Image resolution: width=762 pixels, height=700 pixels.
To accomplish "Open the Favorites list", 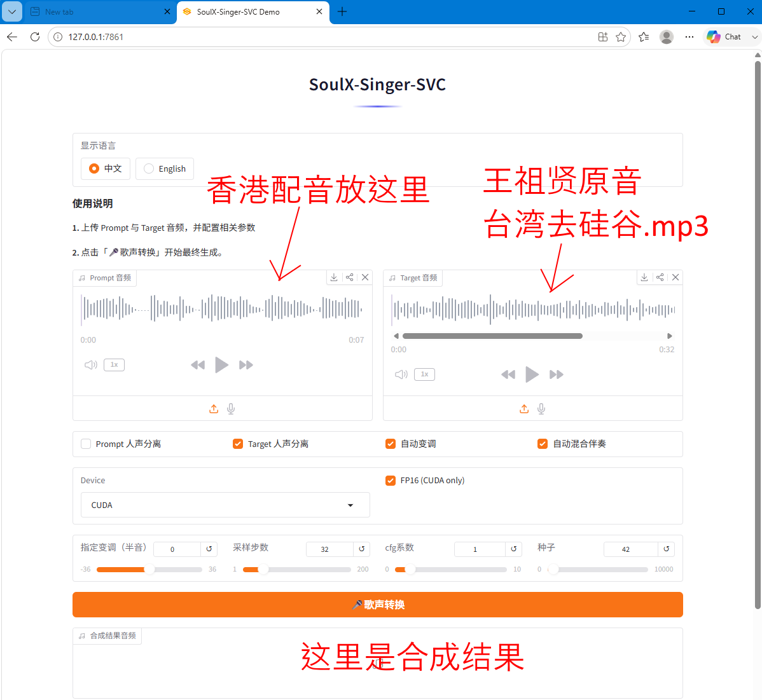I will click(644, 37).
